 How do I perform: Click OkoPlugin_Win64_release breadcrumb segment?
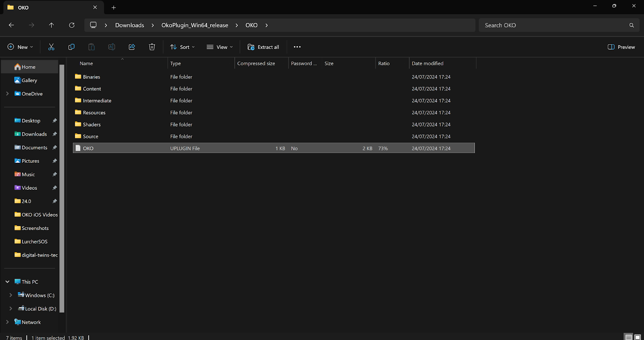(195, 25)
